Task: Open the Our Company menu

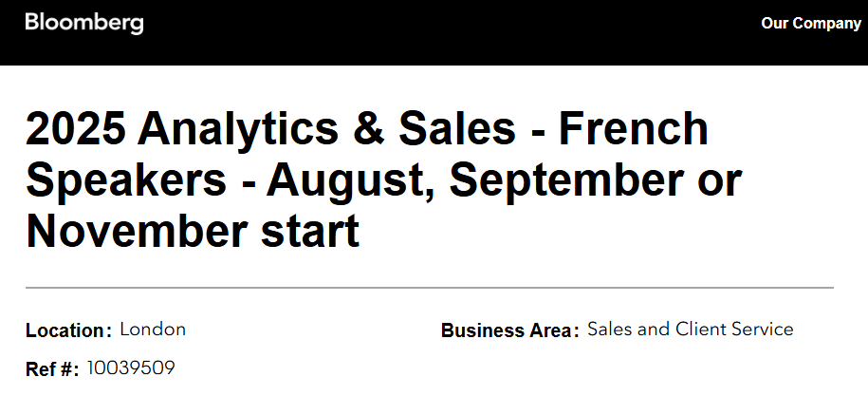Action: click(811, 23)
